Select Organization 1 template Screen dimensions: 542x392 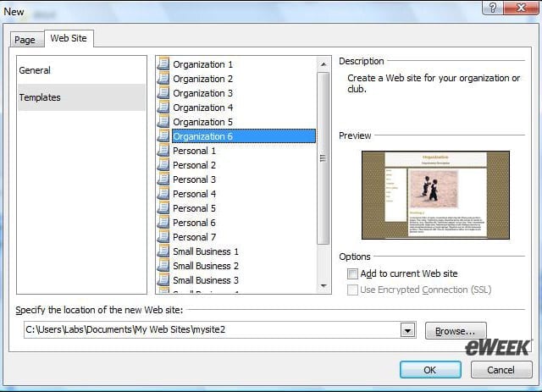point(203,64)
